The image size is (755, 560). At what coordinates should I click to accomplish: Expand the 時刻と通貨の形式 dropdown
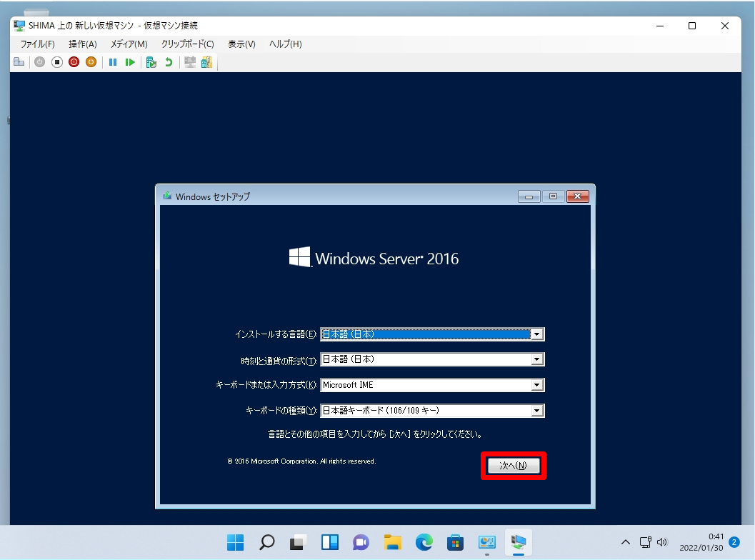pyautogui.click(x=537, y=359)
